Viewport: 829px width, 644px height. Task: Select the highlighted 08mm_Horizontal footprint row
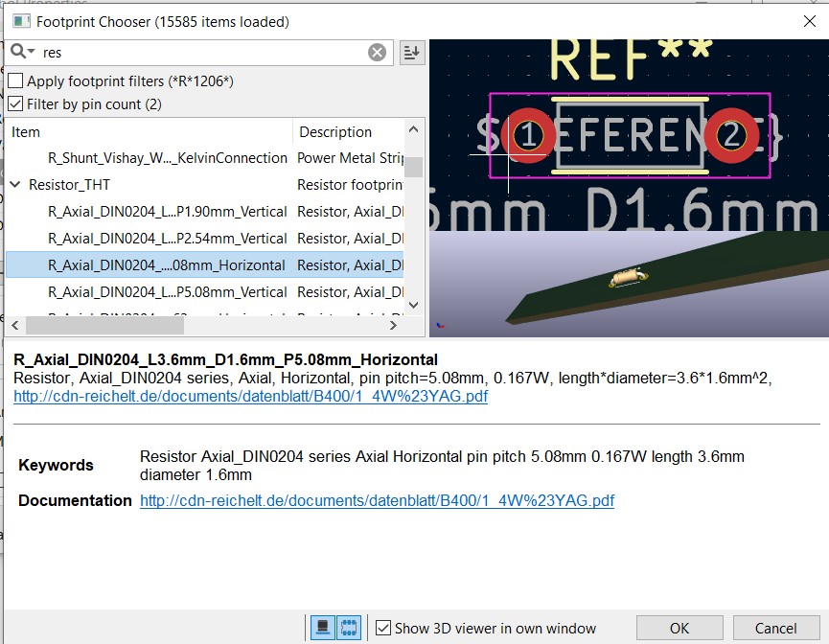(x=204, y=264)
